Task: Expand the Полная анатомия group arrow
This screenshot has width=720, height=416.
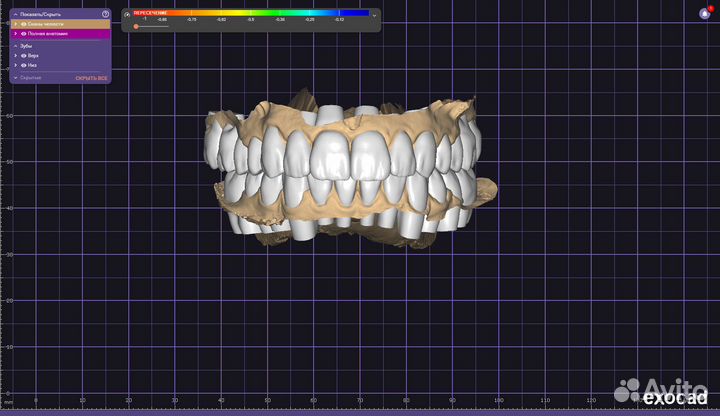Action: [x=15, y=33]
